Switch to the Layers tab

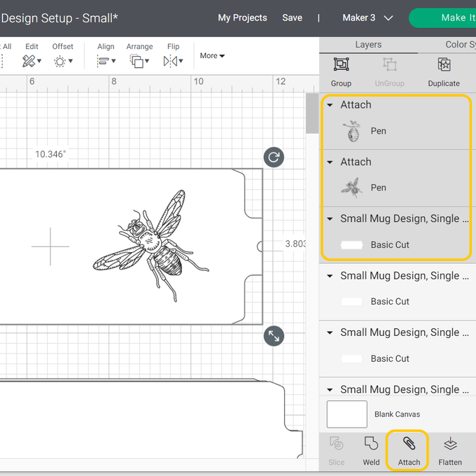pos(368,44)
